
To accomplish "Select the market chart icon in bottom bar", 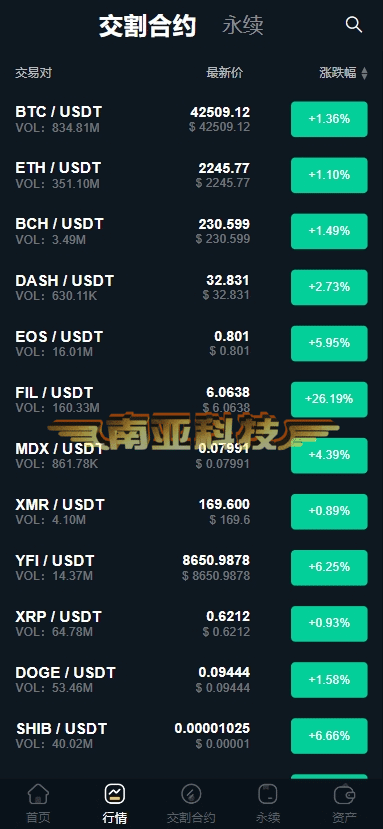I will pos(115,794).
